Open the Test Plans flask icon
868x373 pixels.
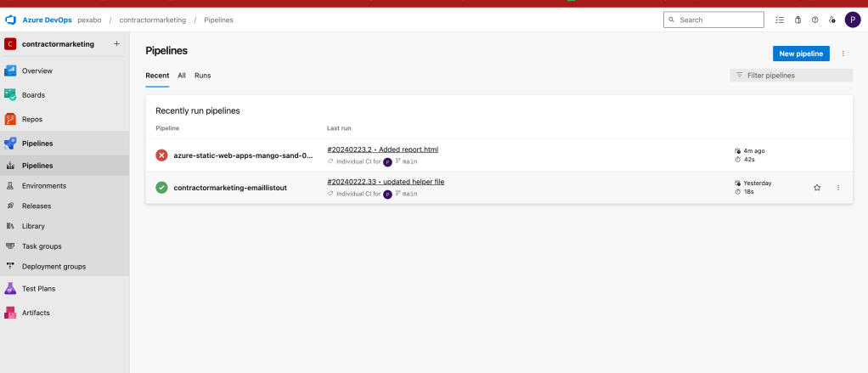pos(10,288)
